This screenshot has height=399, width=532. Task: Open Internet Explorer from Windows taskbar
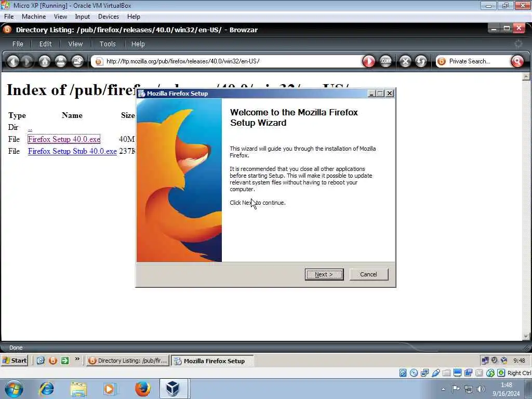46,389
